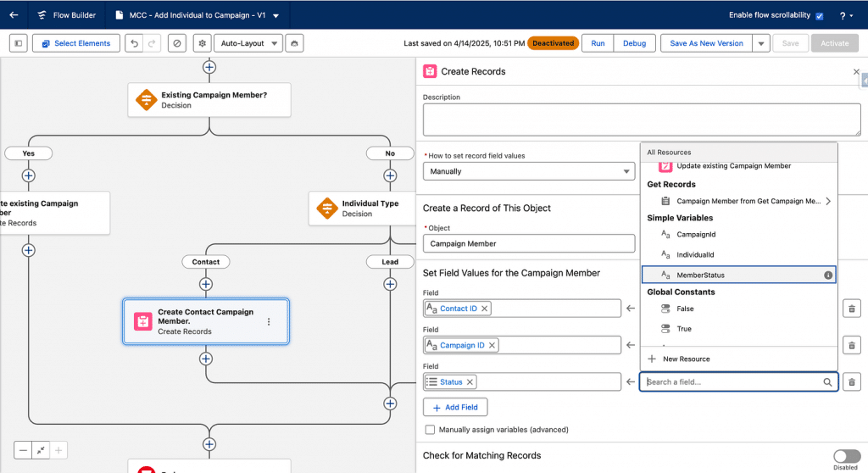Click the Existing Campaign Member decision icon
Screen dimensions: 868x473
pos(146,100)
